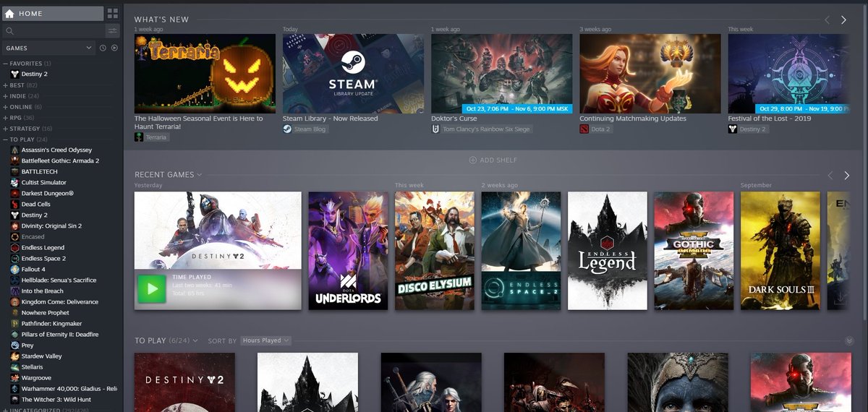This screenshot has width=868, height=412.
Task: Click Kingdom Come: Deliverance icon
Action: pyautogui.click(x=14, y=301)
